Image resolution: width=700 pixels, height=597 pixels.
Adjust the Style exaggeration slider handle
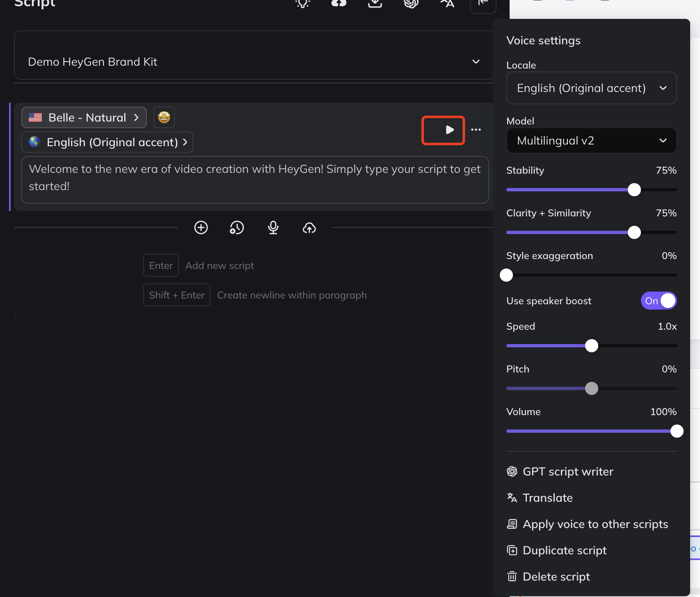tap(506, 275)
